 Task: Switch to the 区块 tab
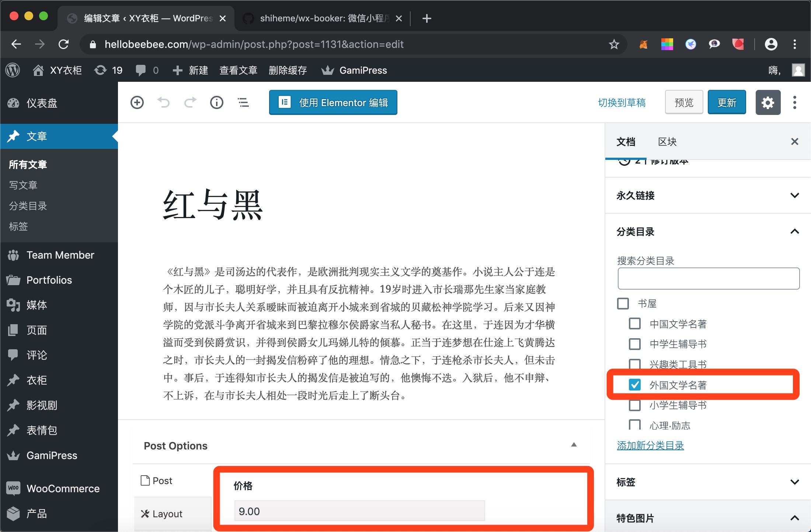pos(667,142)
